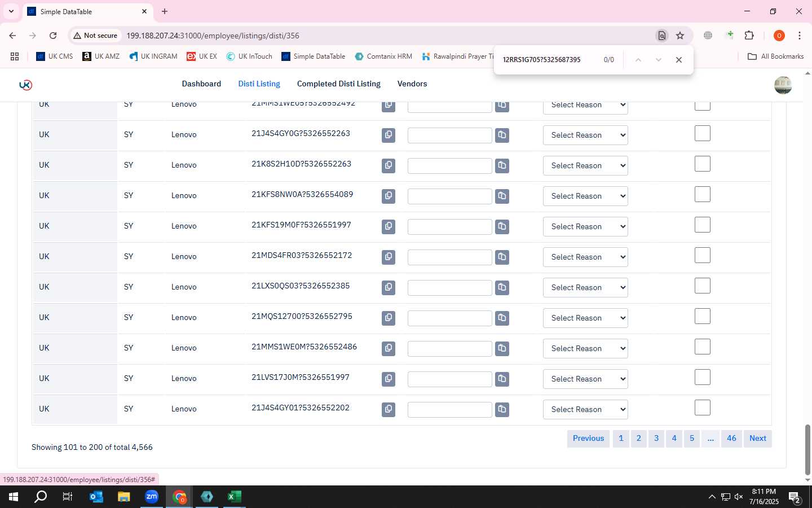Copy code icon for 21MDS4FR03?5326552172 row
Image resolution: width=812 pixels, height=508 pixels.
(x=389, y=257)
